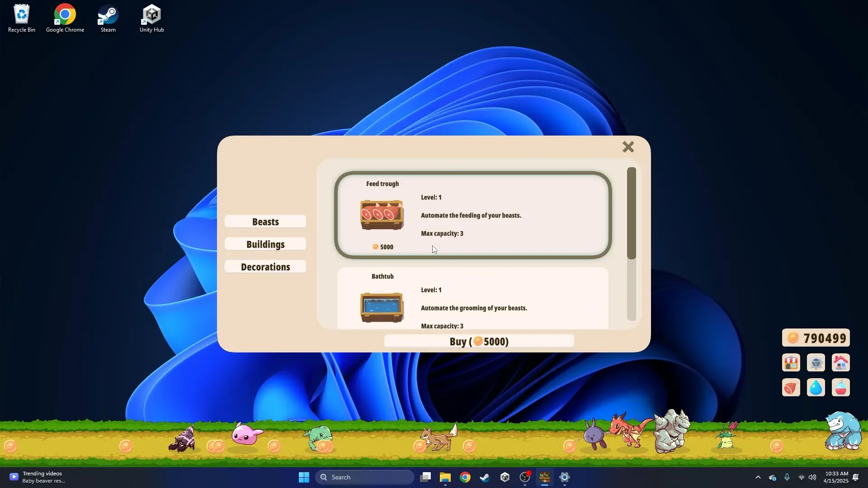
Task: Select the water drop grooming tool
Action: 816,388
